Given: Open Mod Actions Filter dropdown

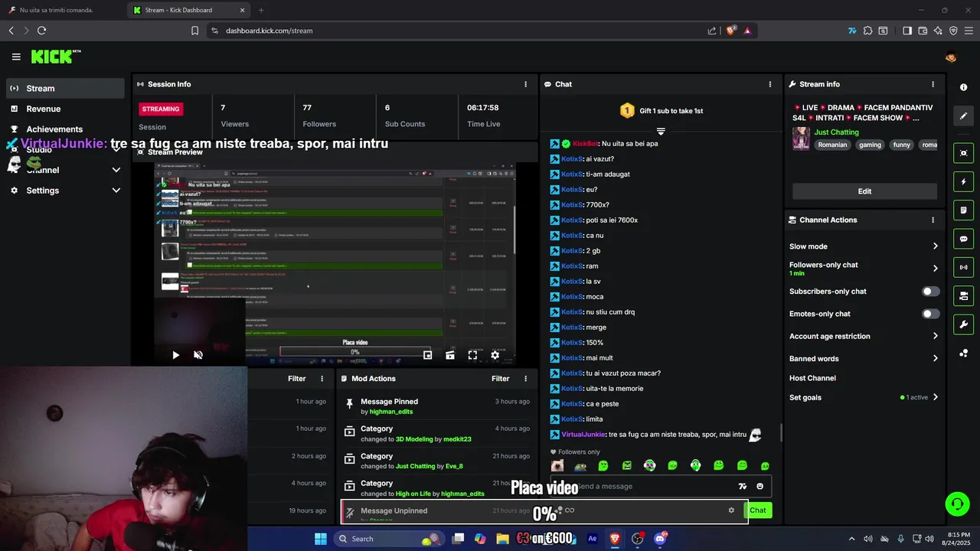Looking at the screenshot, I should [x=500, y=379].
